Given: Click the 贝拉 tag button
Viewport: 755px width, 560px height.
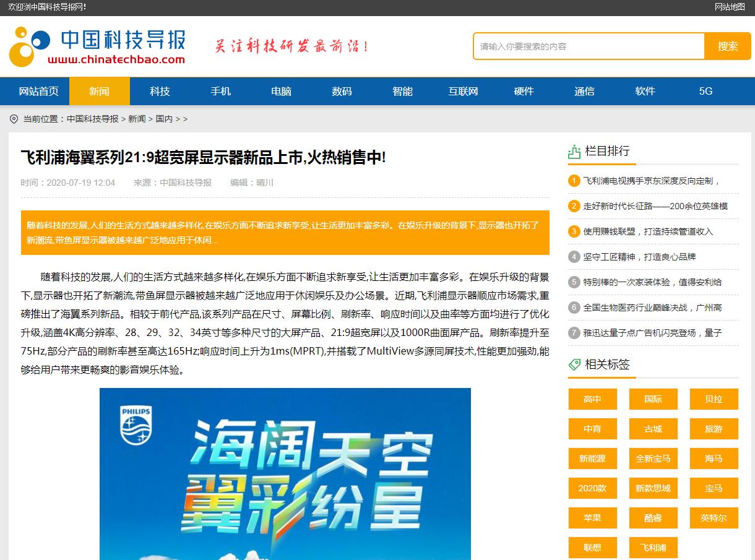Looking at the screenshot, I should (714, 399).
